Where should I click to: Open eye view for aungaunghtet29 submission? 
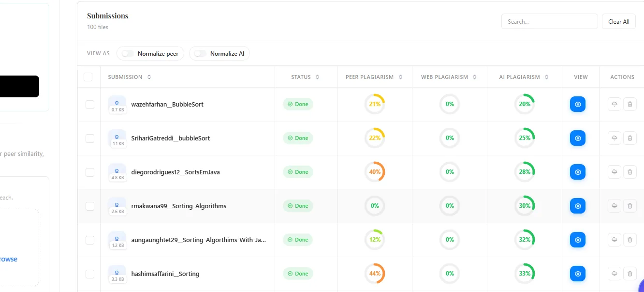coord(577,240)
